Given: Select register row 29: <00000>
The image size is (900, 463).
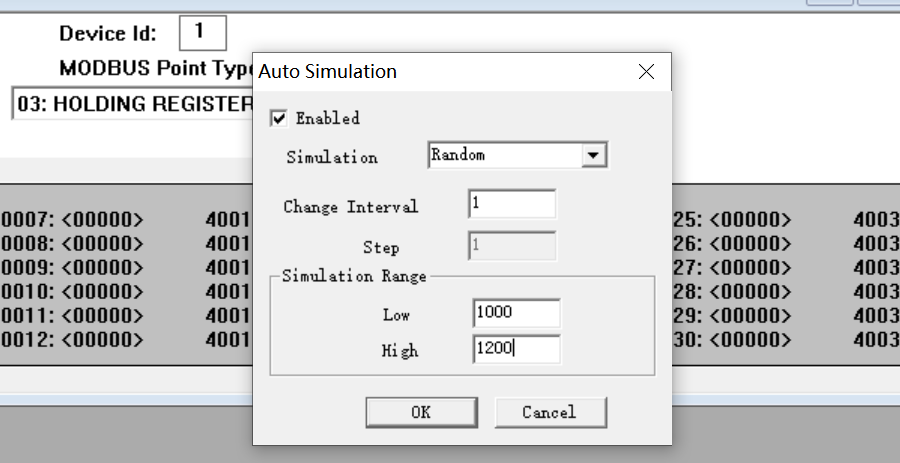Looking at the screenshot, I should [x=732, y=316].
